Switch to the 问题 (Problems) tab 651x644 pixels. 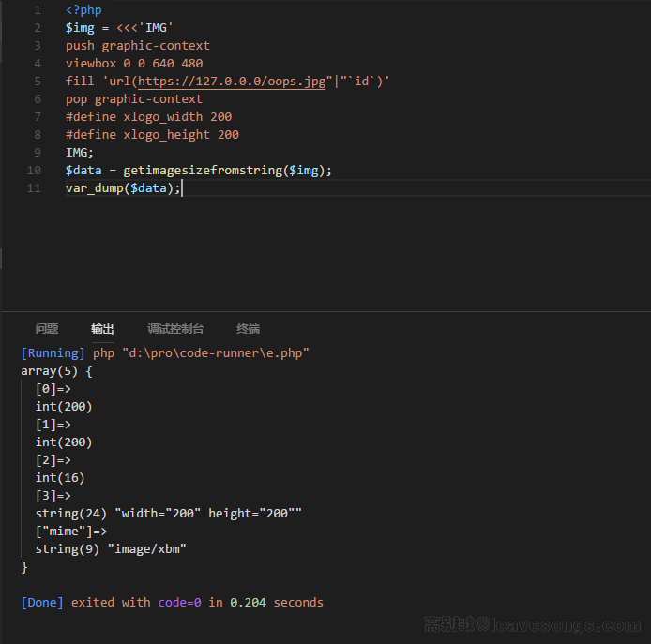coord(47,329)
